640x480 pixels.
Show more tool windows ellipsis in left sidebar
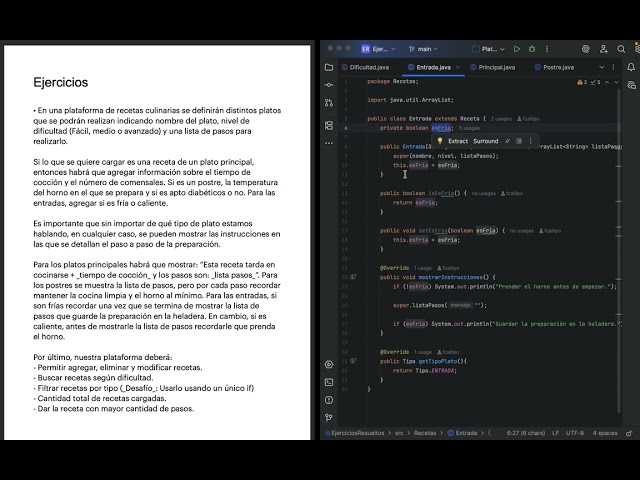point(329,143)
